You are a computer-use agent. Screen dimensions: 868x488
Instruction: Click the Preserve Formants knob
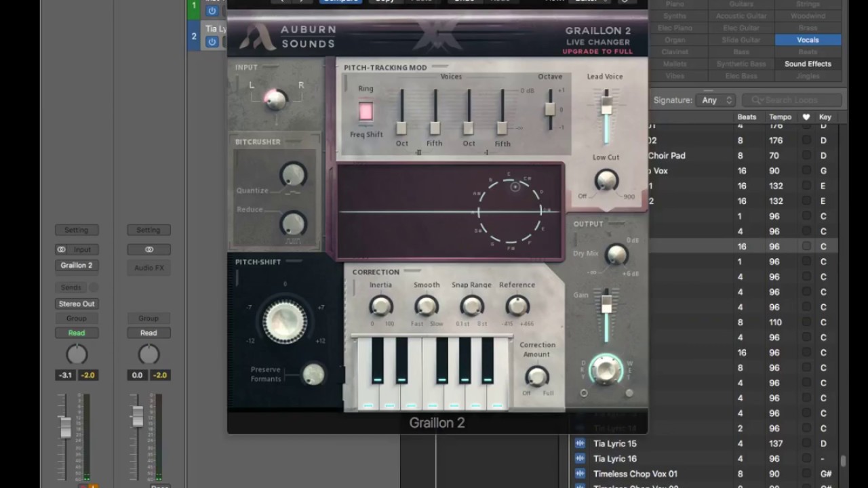coord(313,374)
